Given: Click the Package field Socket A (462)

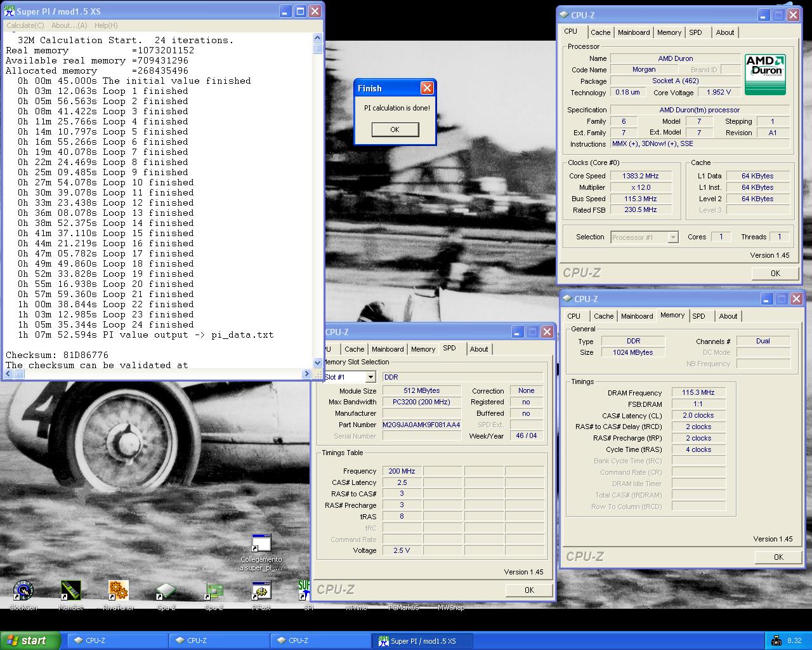Looking at the screenshot, I should (675, 81).
